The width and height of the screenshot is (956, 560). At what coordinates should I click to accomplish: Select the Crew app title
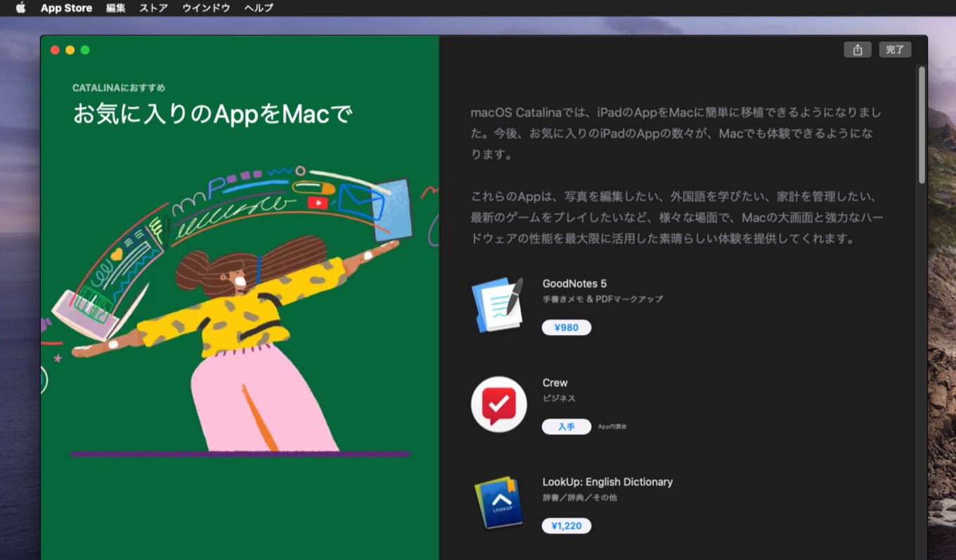pyautogui.click(x=555, y=383)
